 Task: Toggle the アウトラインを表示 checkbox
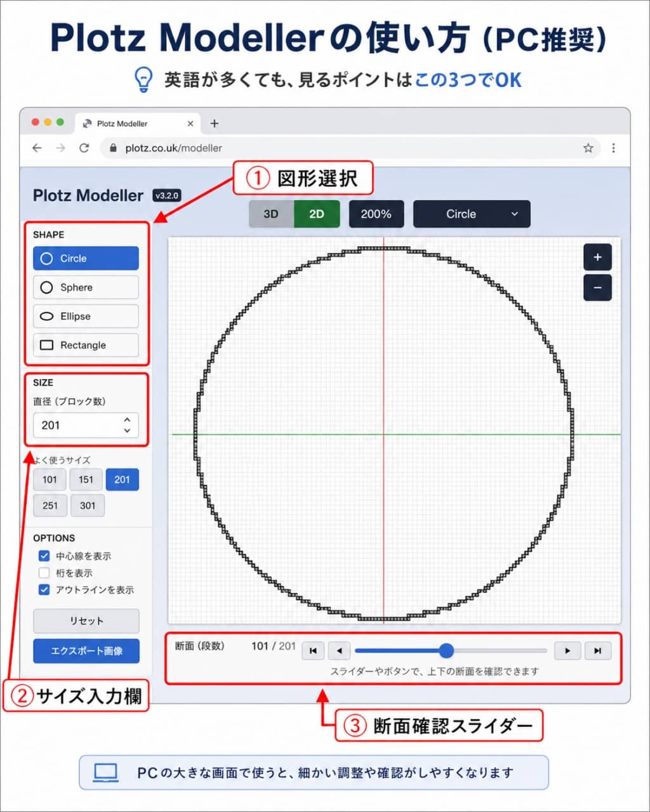(x=44, y=589)
